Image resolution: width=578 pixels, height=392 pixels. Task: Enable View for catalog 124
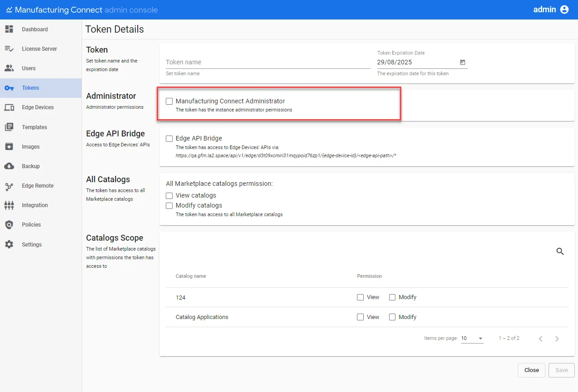361,297
